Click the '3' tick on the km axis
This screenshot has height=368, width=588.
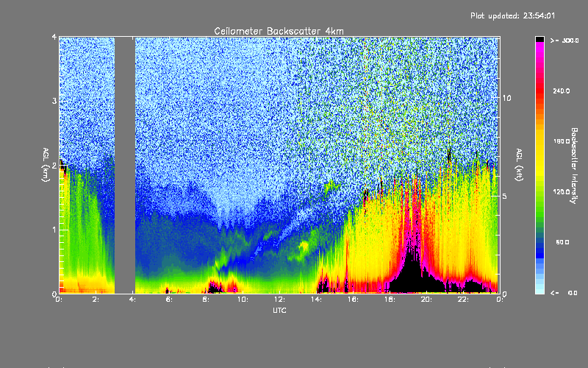click(x=54, y=101)
